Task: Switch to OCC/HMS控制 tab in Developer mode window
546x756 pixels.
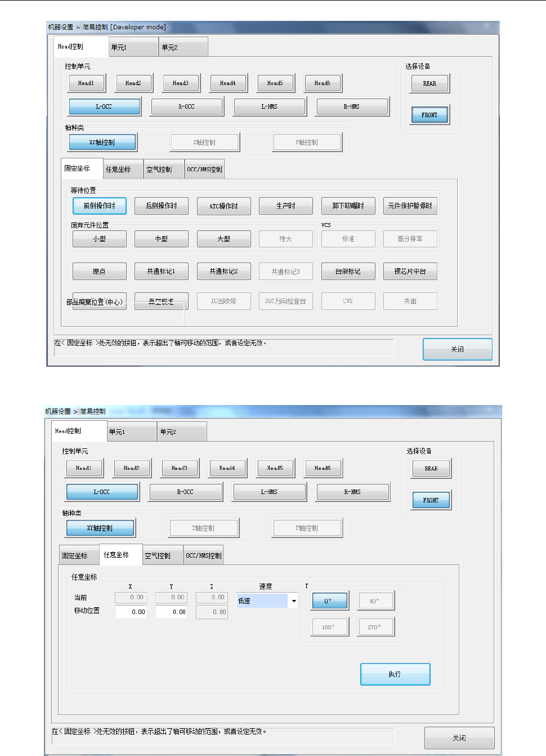Action: 205,169
